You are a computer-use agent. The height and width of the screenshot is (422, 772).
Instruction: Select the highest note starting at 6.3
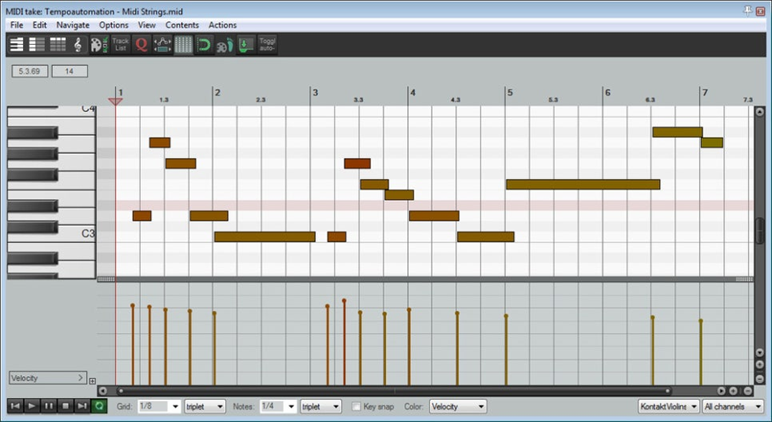tap(677, 132)
